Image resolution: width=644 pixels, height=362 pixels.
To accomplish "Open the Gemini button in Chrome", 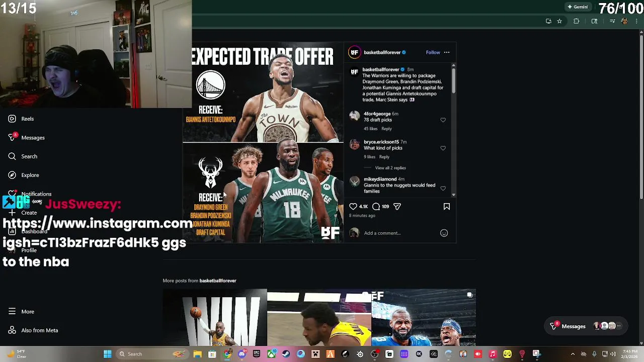I will click(578, 7).
